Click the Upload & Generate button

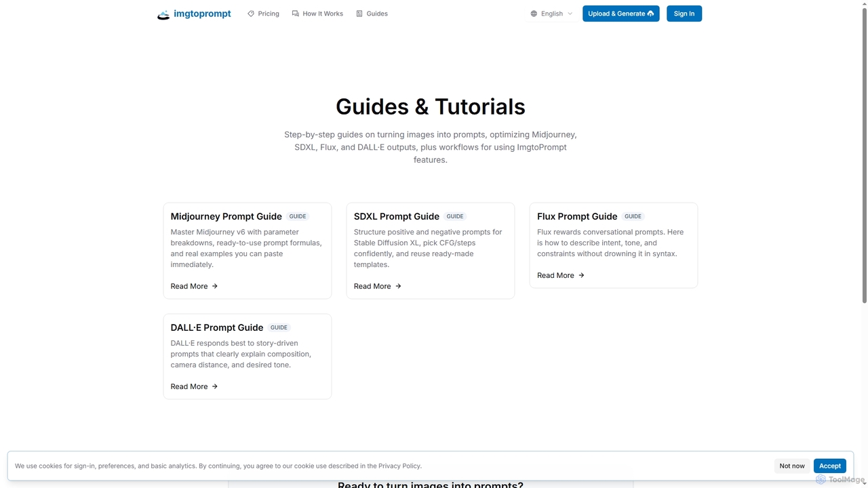(x=621, y=14)
